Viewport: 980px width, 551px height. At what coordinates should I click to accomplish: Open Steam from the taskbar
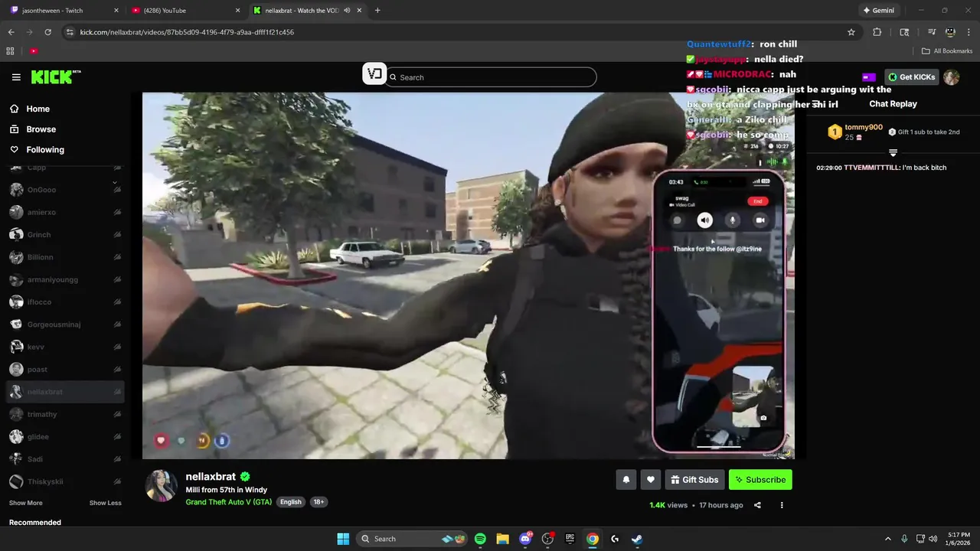(637, 539)
